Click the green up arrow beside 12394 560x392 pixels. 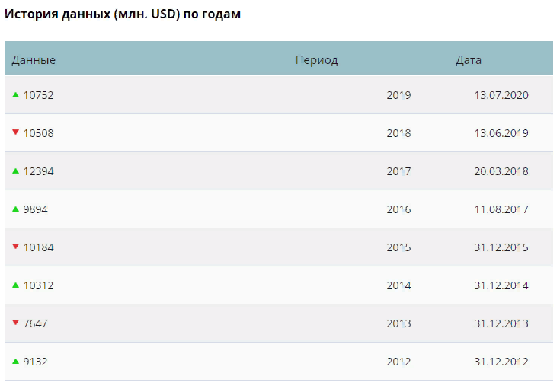pos(15,171)
